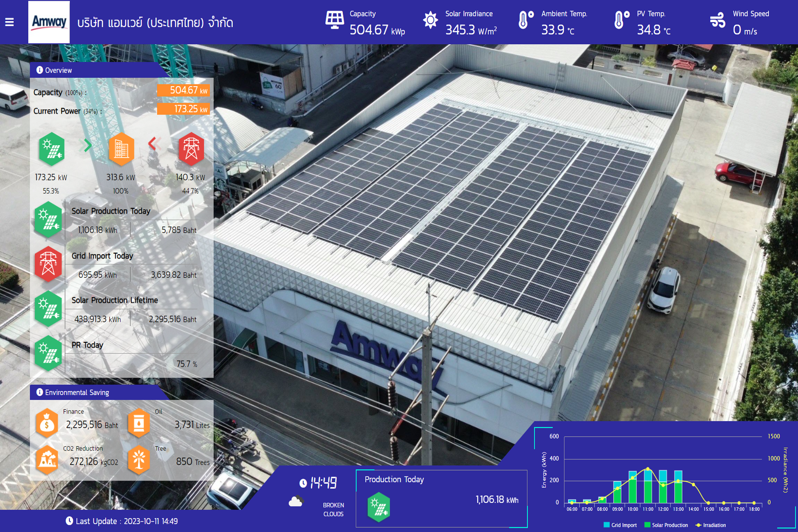798x532 pixels.
Task: Click the Thai company name title
Action: click(x=155, y=22)
